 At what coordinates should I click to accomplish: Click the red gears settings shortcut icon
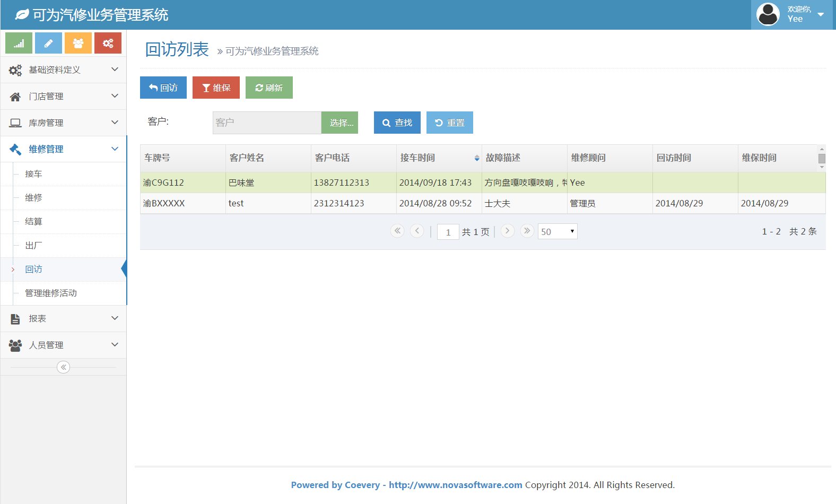[x=108, y=43]
